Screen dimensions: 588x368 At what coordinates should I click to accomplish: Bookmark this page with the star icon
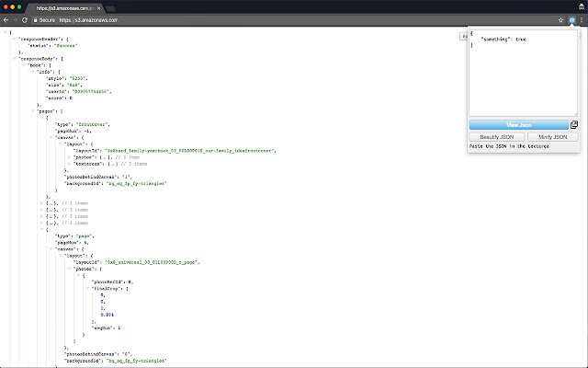(x=560, y=18)
